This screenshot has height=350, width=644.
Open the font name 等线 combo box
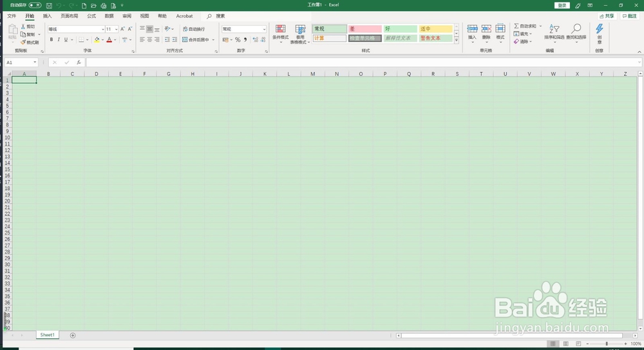76,29
